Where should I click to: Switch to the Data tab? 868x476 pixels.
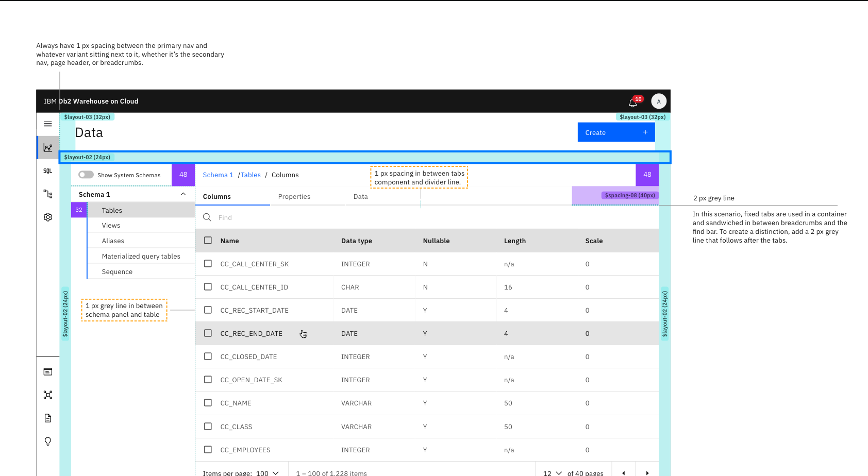(x=361, y=197)
